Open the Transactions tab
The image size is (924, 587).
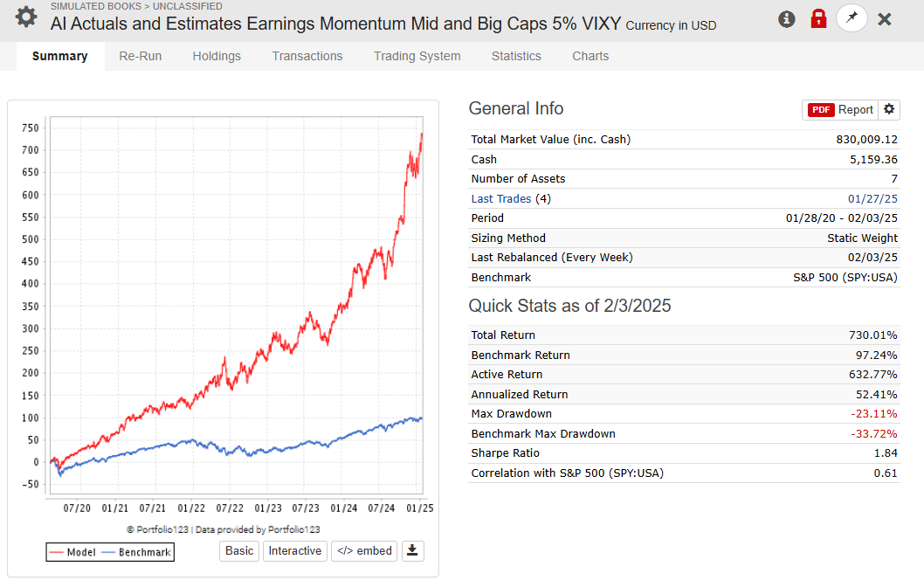pyautogui.click(x=307, y=56)
